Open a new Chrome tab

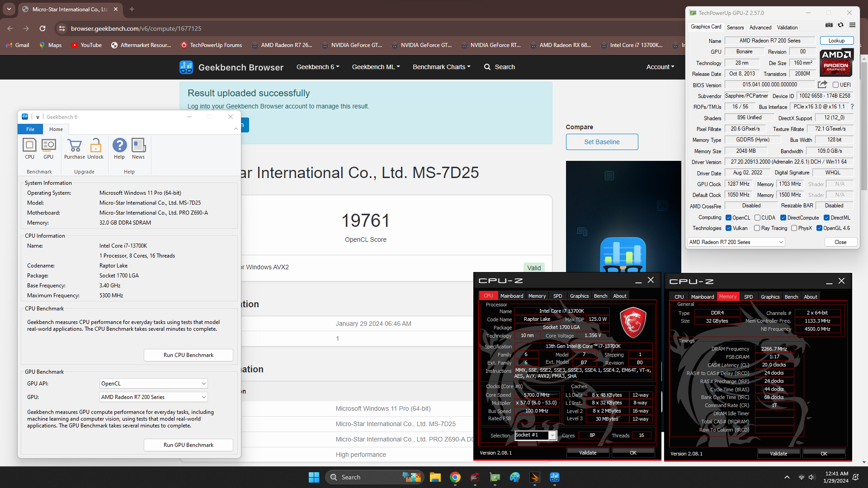click(x=132, y=9)
